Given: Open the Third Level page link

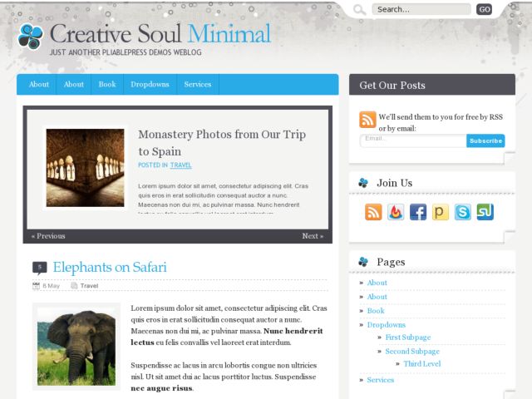Looking at the screenshot, I should click(422, 364).
